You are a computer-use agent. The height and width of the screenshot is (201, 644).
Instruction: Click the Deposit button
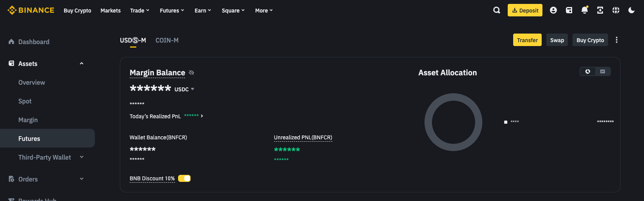click(525, 11)
